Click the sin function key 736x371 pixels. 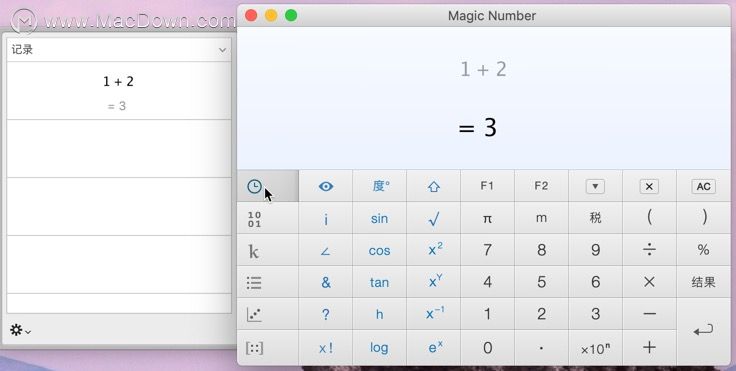tap(380, 218)
